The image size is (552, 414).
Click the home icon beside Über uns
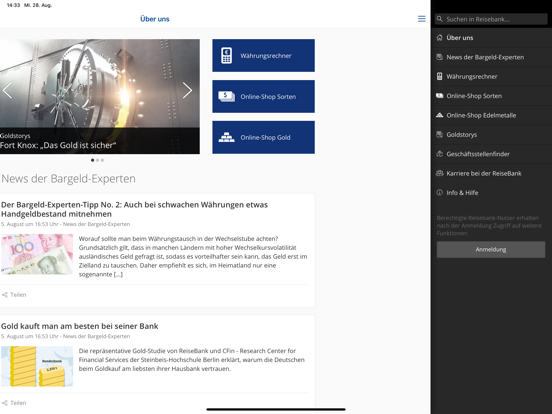tap(439, 38)
